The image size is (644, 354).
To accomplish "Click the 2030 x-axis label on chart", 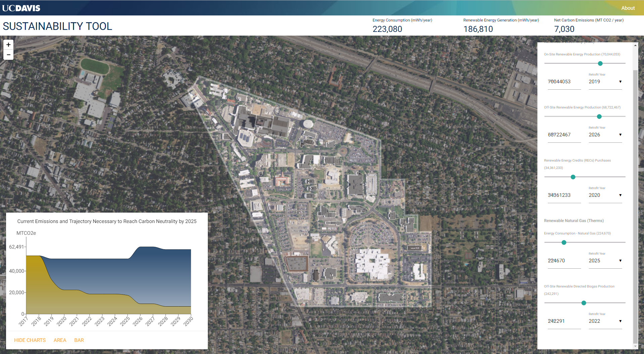I will [188, 321].
